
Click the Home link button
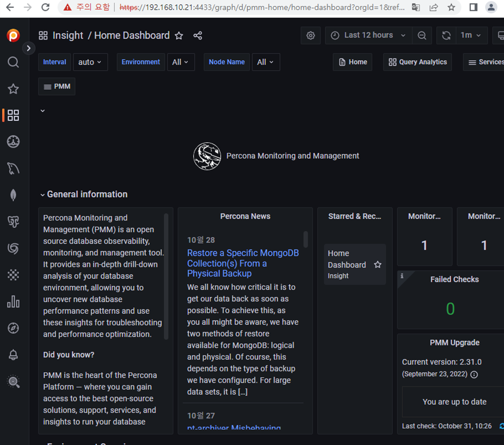pyautogui.click(x=353, y=62)
